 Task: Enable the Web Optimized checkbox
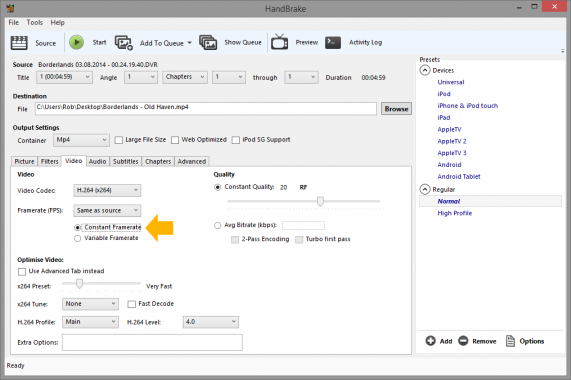click(175, 140)
